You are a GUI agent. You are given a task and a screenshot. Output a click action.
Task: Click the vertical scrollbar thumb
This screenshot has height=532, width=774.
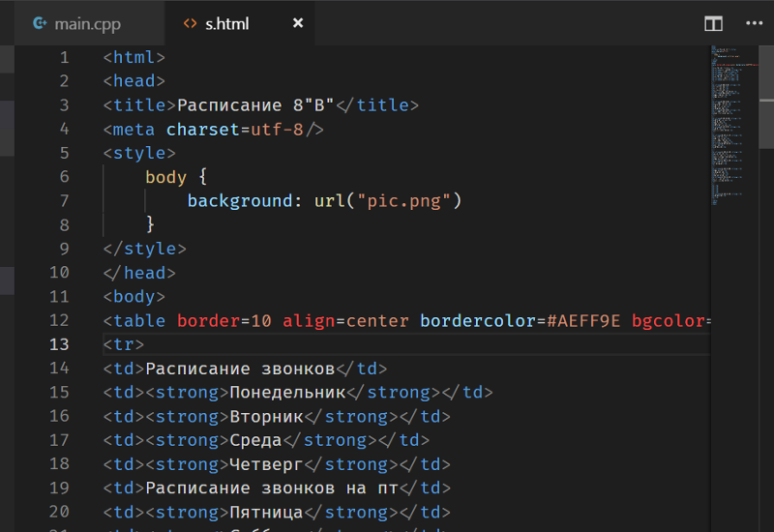[766, 97]
